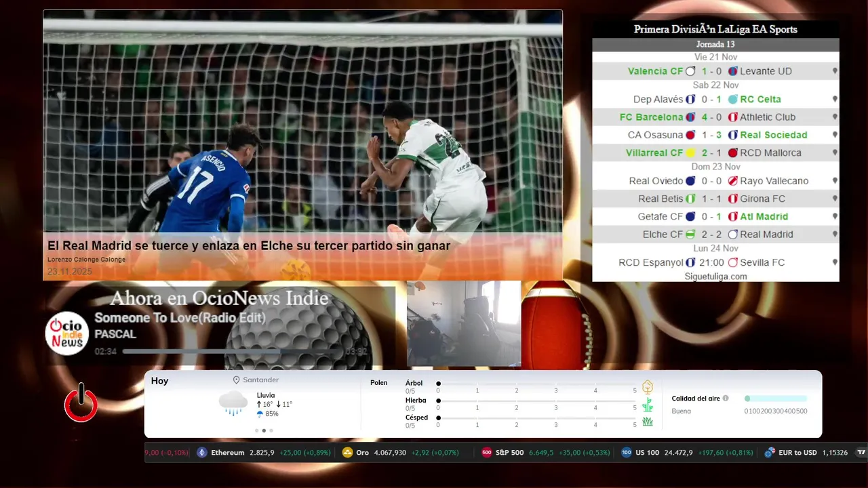Select third weather carousel dot
The height and width of the screenshot is (488, 868).
[271, 430]
